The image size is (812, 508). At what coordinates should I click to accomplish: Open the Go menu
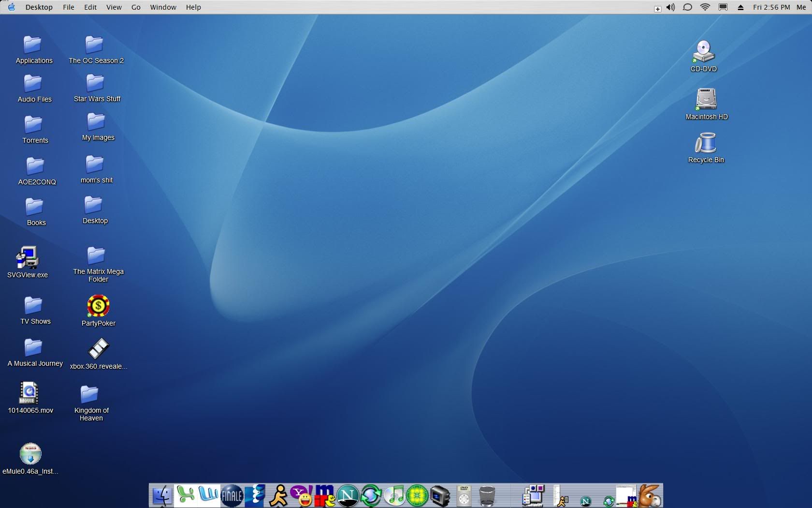coord(136,7)
